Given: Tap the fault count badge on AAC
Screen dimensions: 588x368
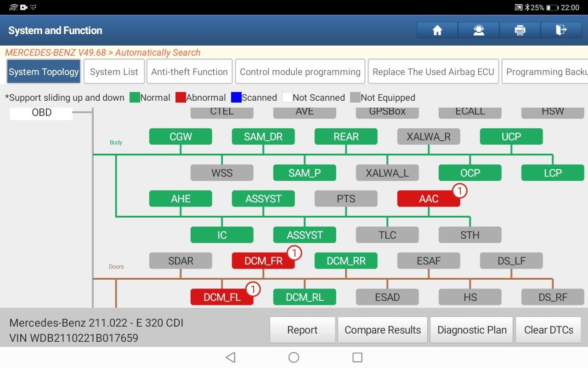Looking at the screenshot, I should point(460,190).
